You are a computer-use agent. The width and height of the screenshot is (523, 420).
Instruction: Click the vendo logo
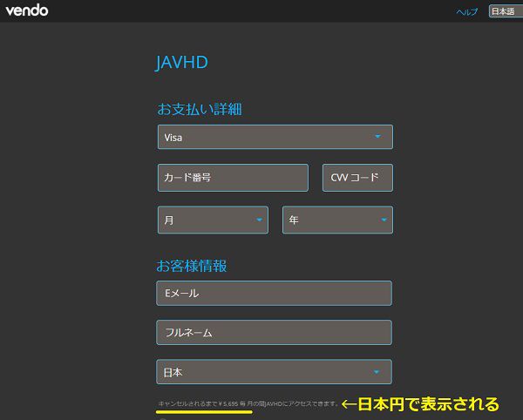pos(27,10)
